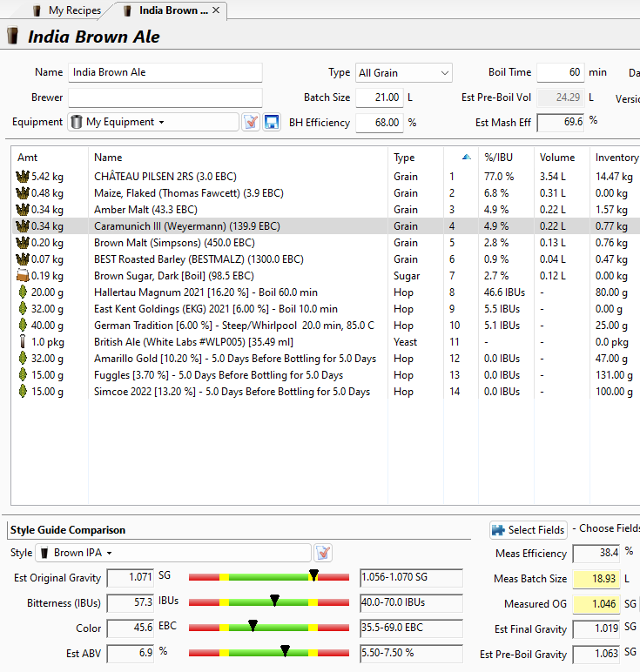Click the sugar bag icon for Brown Sugar
The width and height of the screenshot is (640, 672).
23,276
